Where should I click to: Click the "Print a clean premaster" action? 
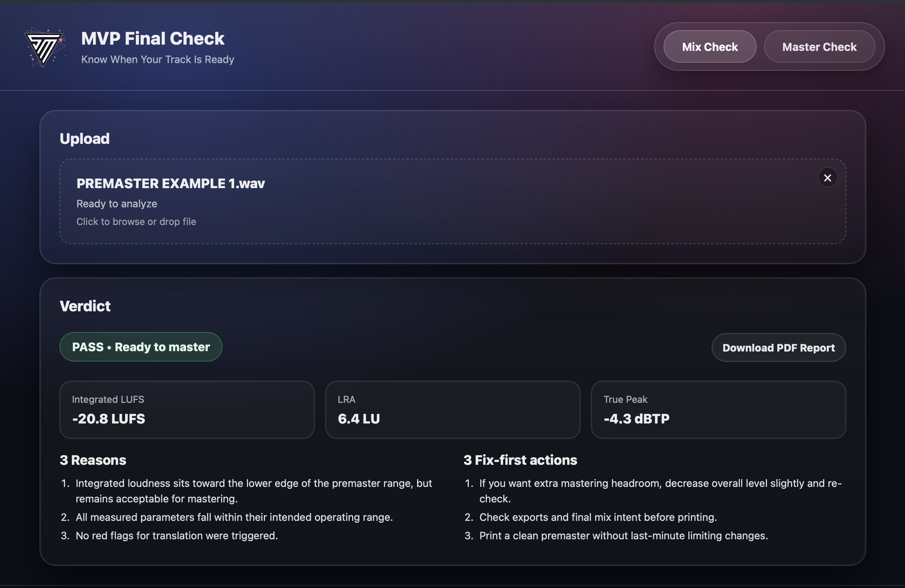click(623, 536)
